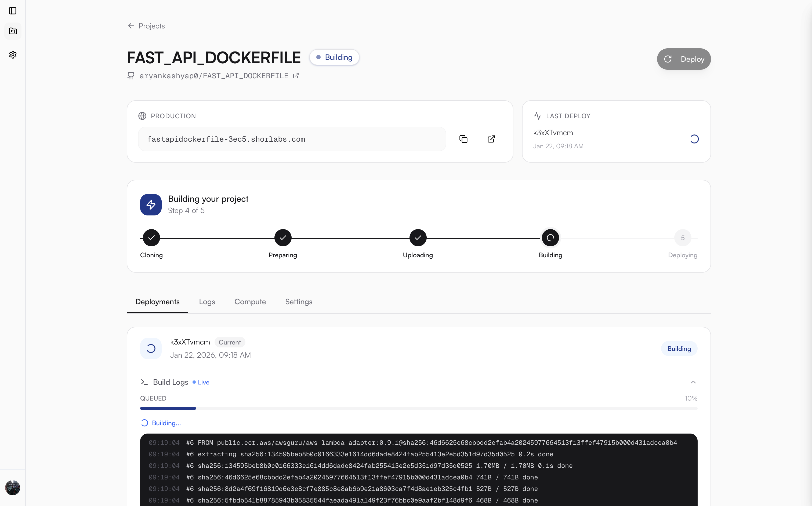Toggle the left sidebar panel
This screenshot has width=812, height=506.
pyautogui.click(x=13, y=11)
